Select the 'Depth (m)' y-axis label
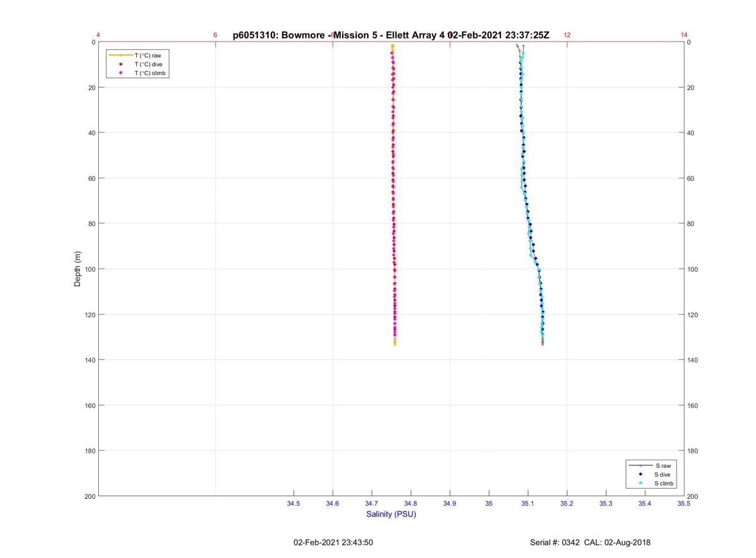The image size is (756, 558). click(x=77, y=269)
